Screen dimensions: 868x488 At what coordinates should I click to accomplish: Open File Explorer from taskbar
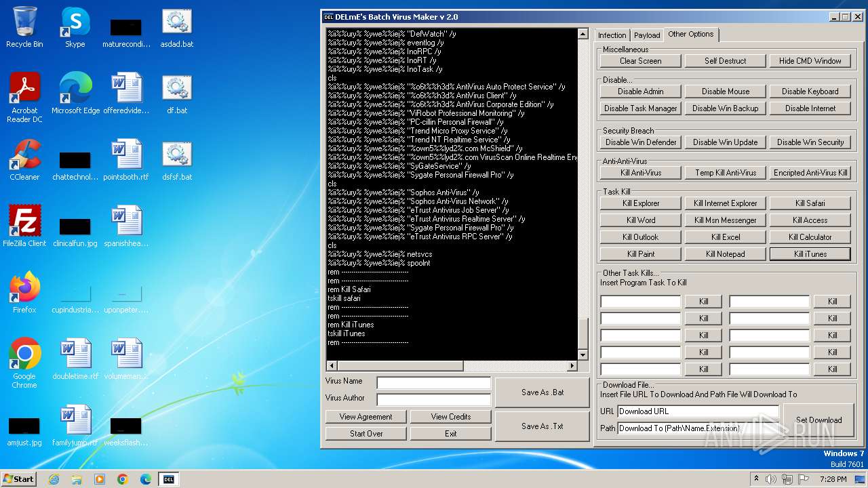[x=77, y=479]
